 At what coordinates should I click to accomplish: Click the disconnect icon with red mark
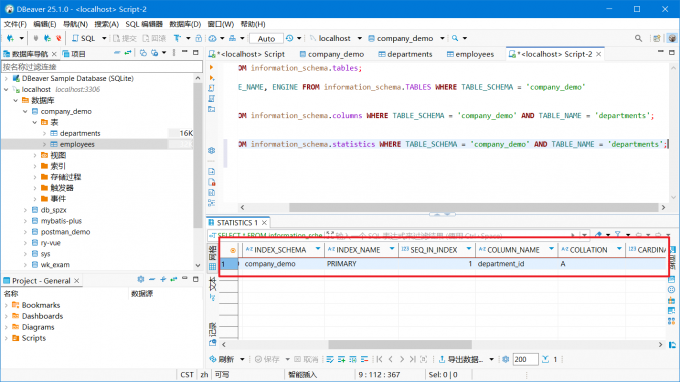point(58,38)
